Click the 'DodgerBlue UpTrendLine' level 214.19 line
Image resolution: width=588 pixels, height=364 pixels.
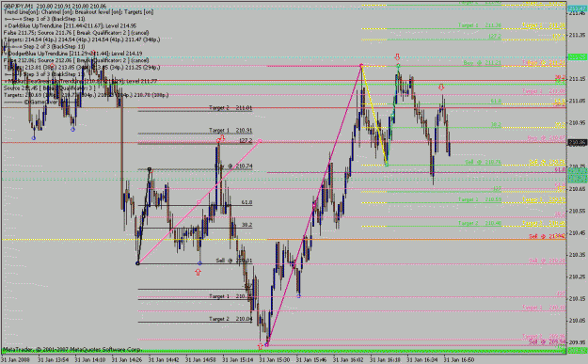73,54
